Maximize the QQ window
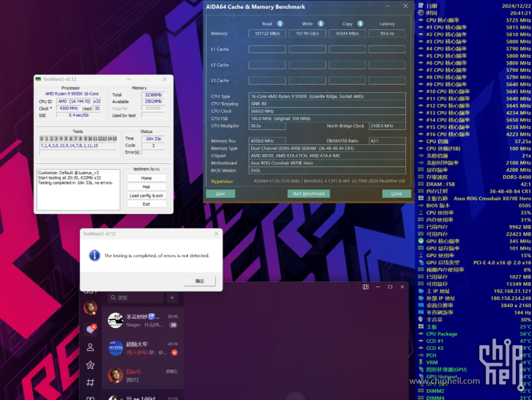Viewport: 532px width, 400px height. click(x=390, y=287)
